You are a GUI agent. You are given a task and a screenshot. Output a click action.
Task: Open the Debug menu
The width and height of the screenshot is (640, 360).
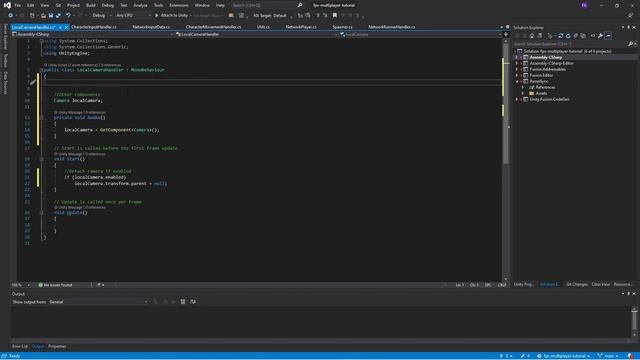tap(108, 5)
